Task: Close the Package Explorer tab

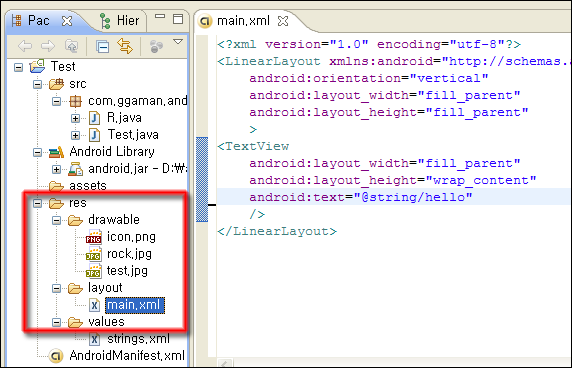Action: 67,21
